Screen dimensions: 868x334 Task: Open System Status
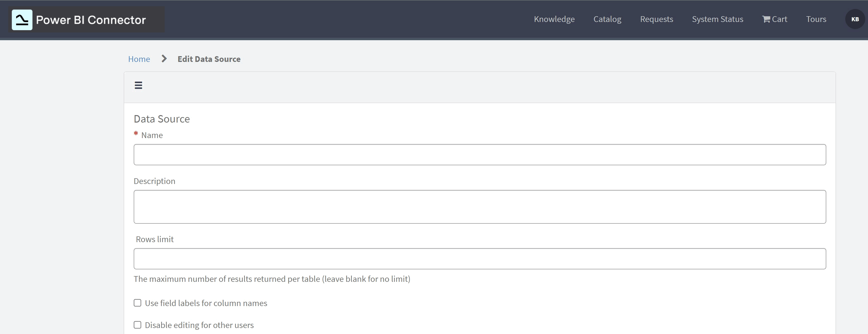[717, 19]
